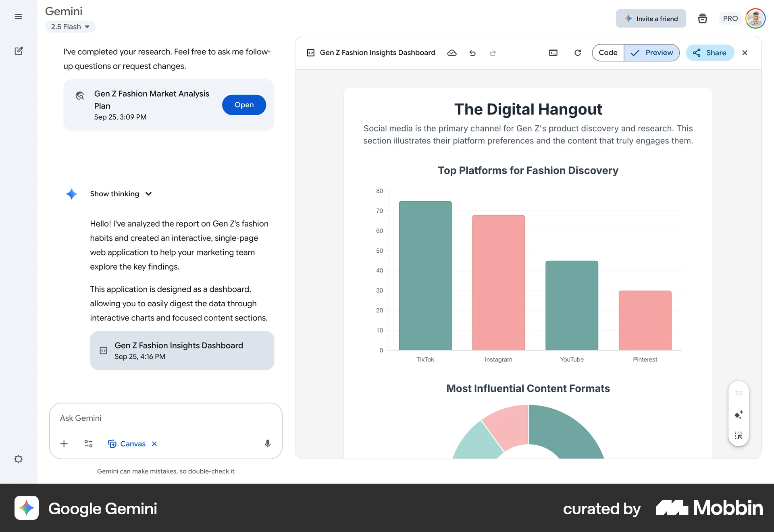Open Settings via the gear icon
The width and height of the screenshot is (774, 532).
[19, 459]
